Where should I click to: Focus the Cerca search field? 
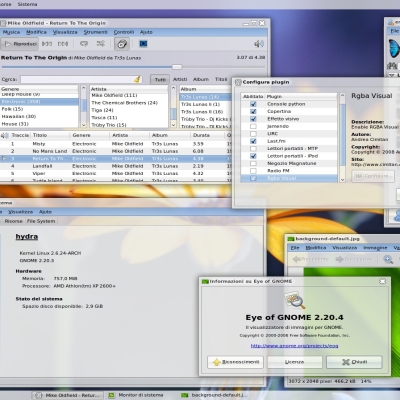82,79
